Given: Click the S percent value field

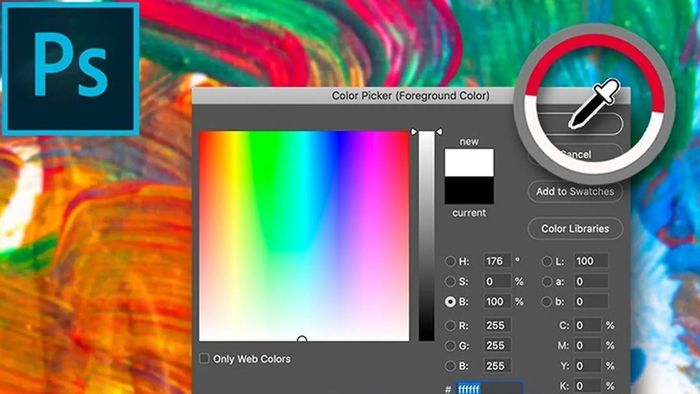Looking at the screenshot, I should click(x=497, y=282).
